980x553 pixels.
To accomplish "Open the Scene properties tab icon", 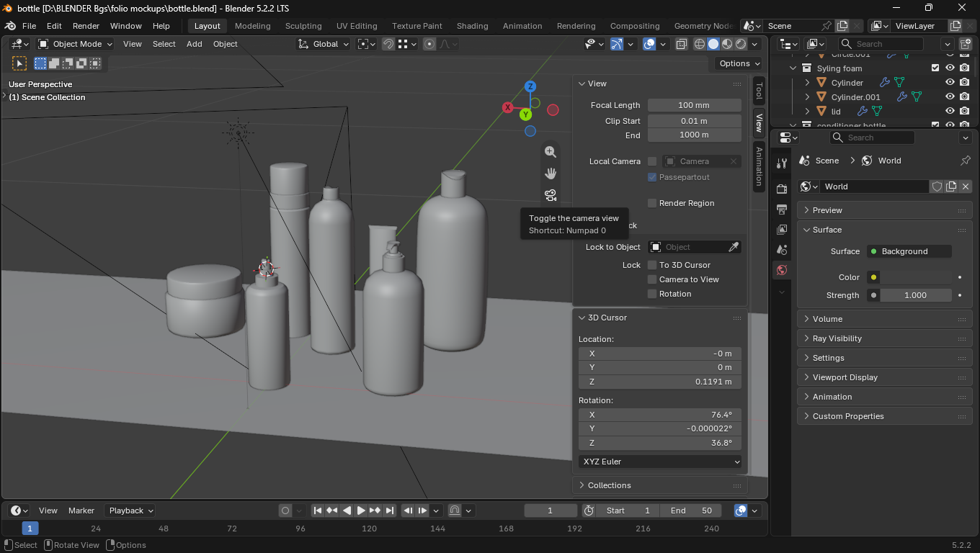I will [782, 250].
